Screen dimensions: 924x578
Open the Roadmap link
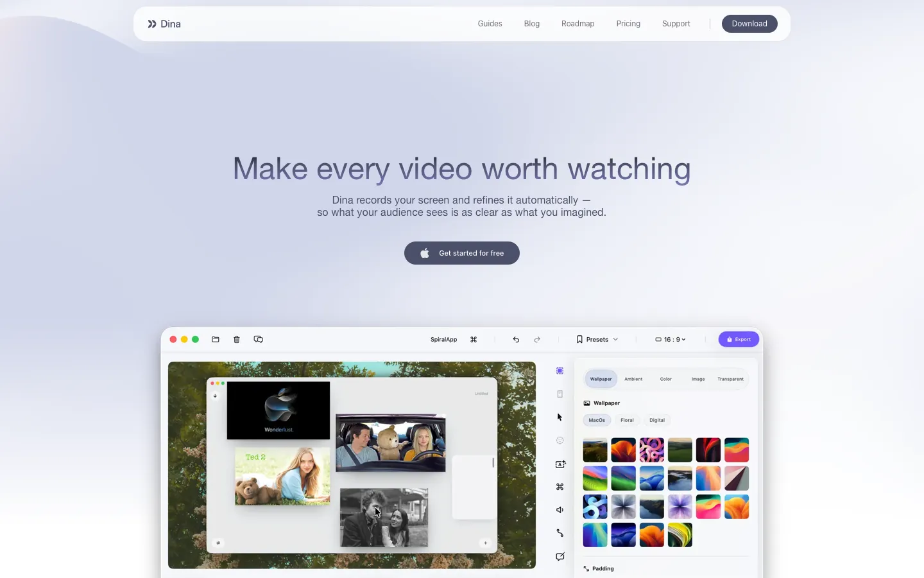point(577,24)
